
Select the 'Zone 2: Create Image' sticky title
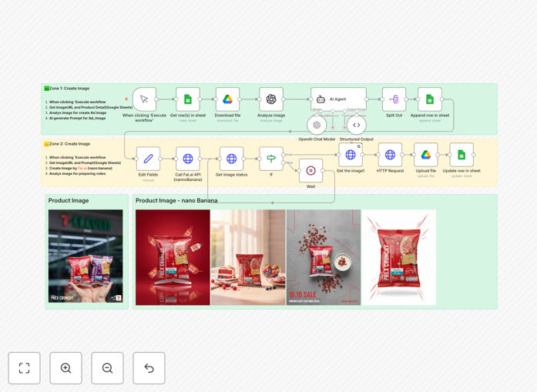(69, 144)
